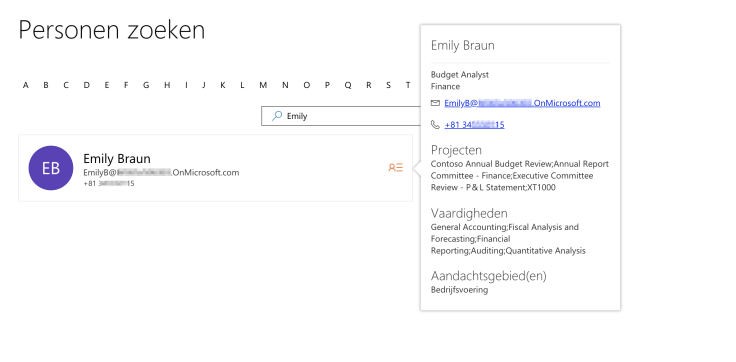Filter people by letter H
736x362 pixels.
tap(167, 85)
